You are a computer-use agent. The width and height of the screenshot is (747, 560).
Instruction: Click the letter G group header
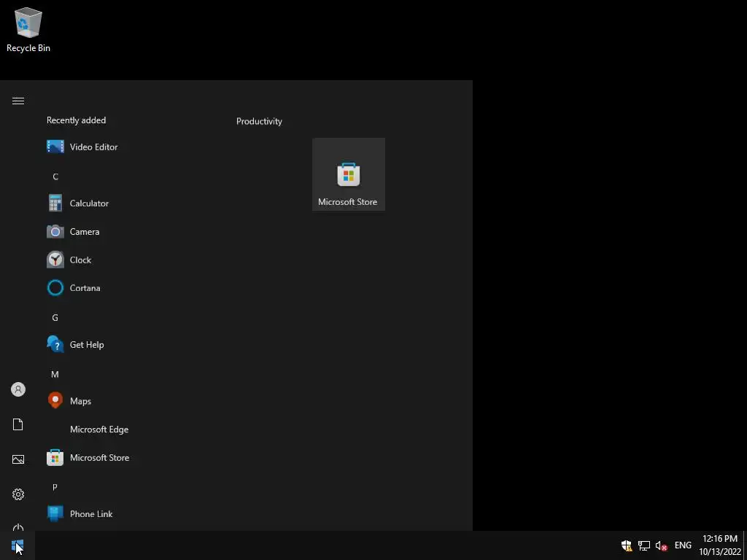(55, 318)
